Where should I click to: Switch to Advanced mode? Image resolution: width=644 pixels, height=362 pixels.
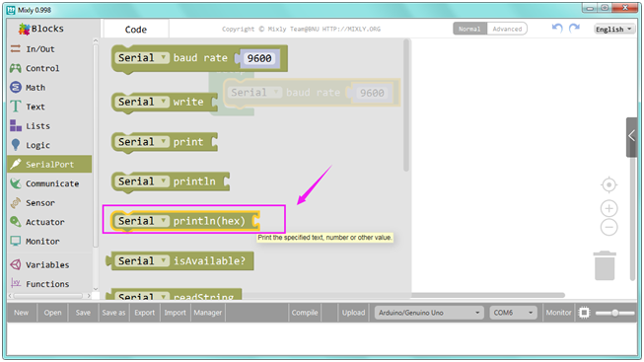tap(507, 29)
